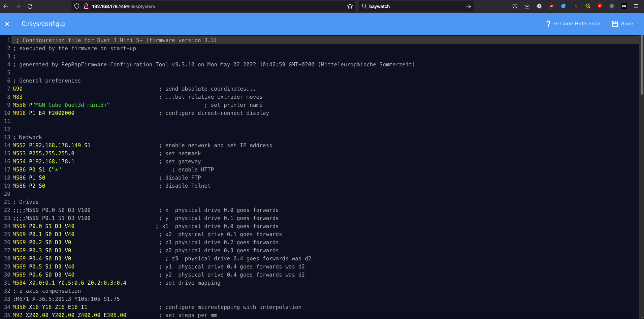Open the Firefox hamburger menu
The height and width of the screenshot is (319, 644).
pos(636,6)
